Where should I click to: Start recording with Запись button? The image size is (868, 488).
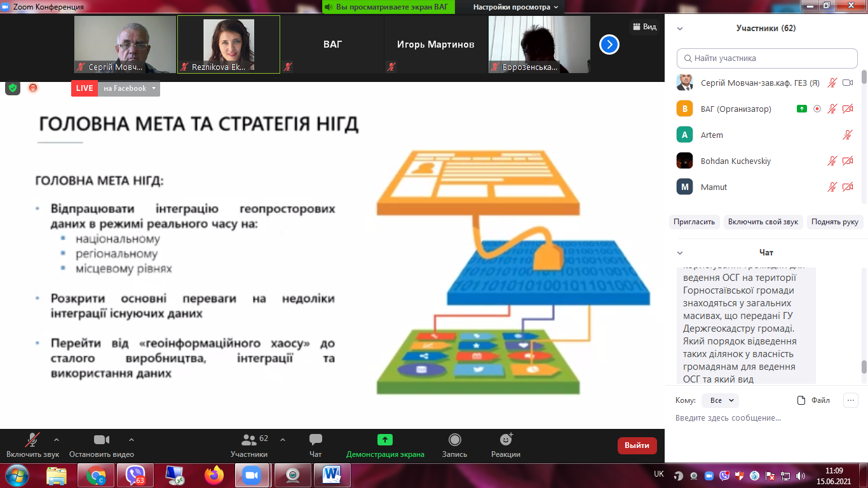[x=455, y=445]
